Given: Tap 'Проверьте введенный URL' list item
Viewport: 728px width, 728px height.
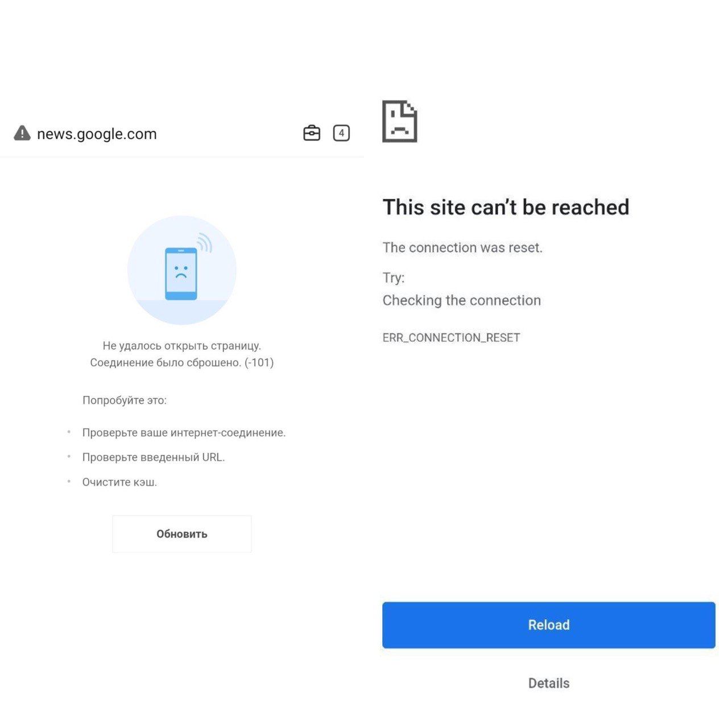Looking at the screenshot, I should coord(154,457).
